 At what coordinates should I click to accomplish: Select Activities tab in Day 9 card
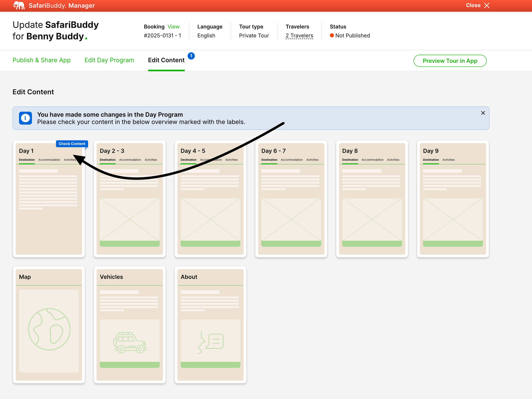pos(448,160)
